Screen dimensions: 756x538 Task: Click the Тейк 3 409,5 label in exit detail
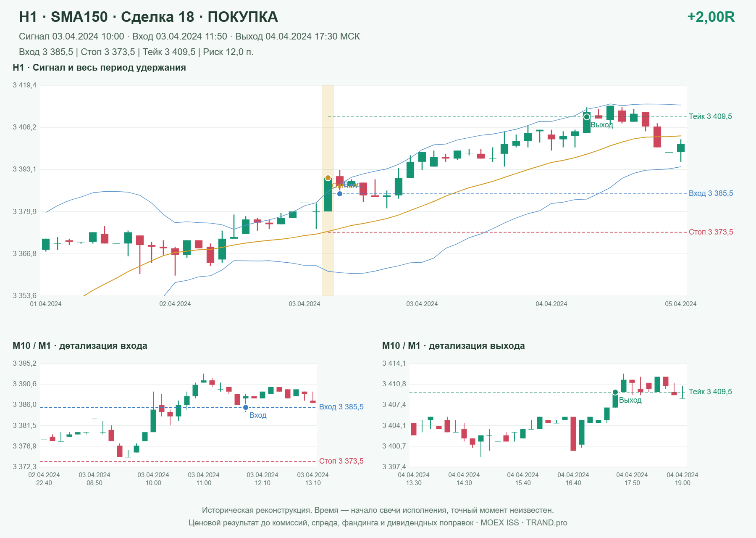coord(710,392)
